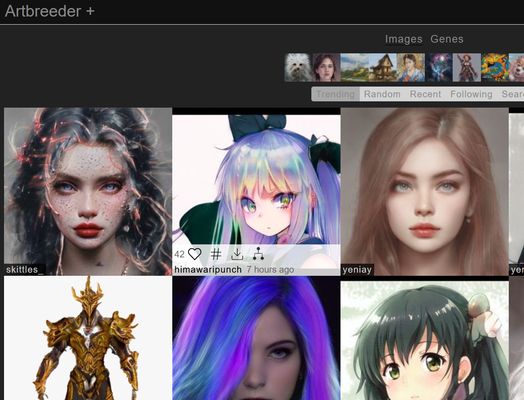Open the green-haired anime girl image
This screenshot has height=400, width=524.
(425, 341)
